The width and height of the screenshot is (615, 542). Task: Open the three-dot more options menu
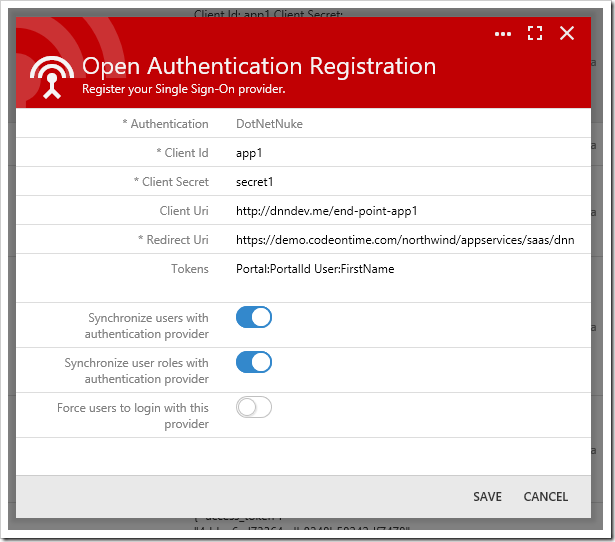(502, 34)
